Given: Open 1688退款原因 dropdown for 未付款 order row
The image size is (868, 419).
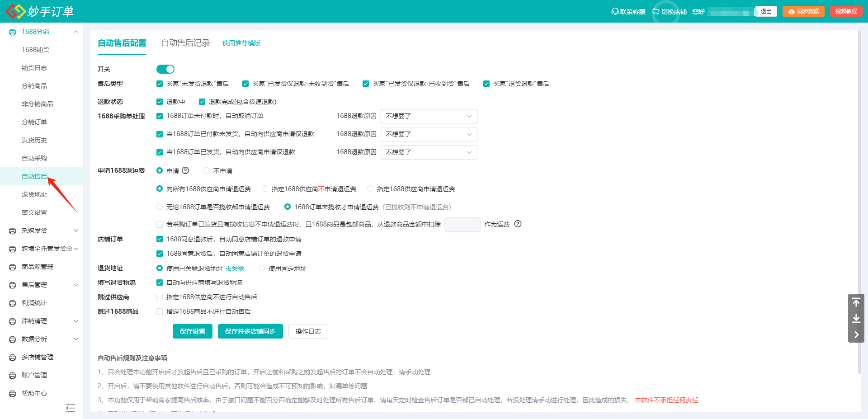Looking at the screenshot, I should coord(429,116).
